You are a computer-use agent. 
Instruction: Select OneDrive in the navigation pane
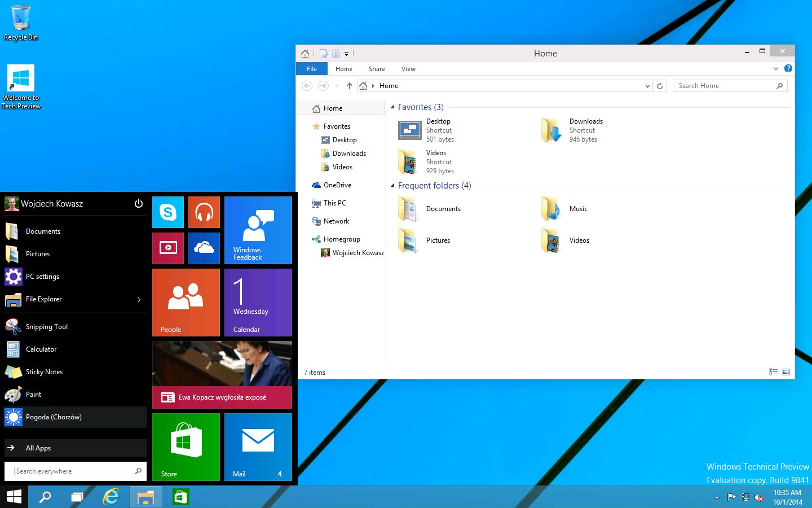337,185
